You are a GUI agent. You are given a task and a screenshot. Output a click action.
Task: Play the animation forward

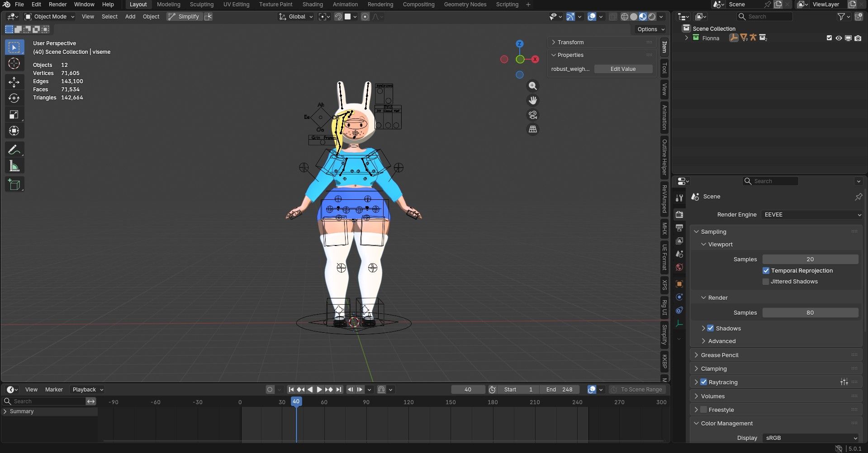point(319,390)
